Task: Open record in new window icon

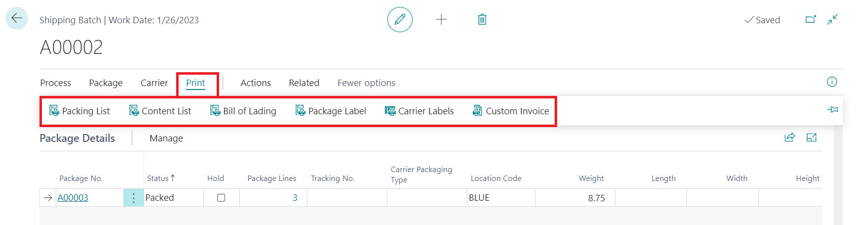Action: pos(810,20)
